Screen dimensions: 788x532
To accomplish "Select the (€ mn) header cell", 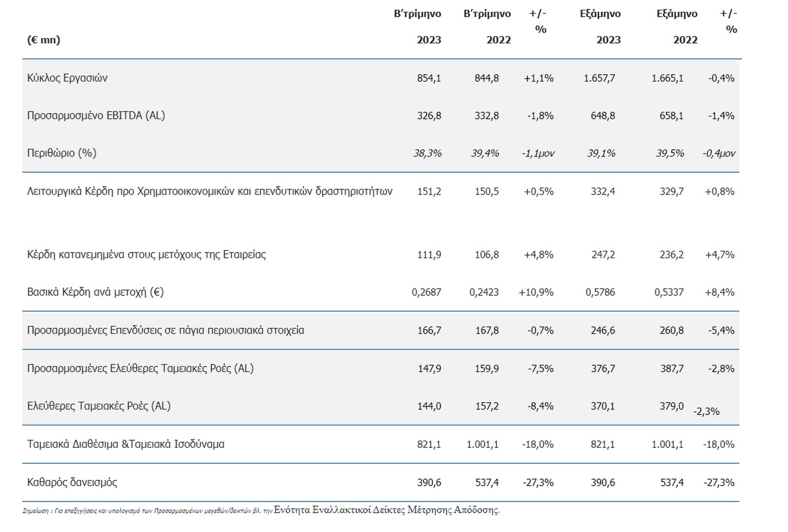I will 43,40.
